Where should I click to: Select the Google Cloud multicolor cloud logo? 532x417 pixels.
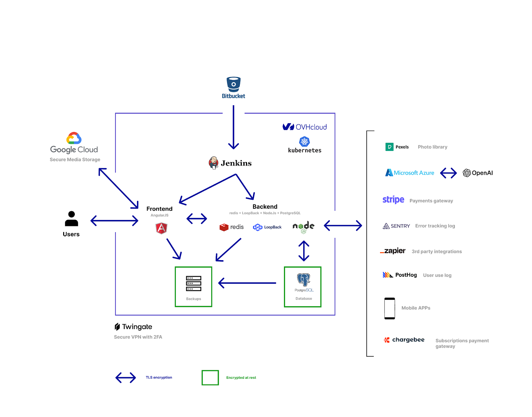tap(74, 138)
